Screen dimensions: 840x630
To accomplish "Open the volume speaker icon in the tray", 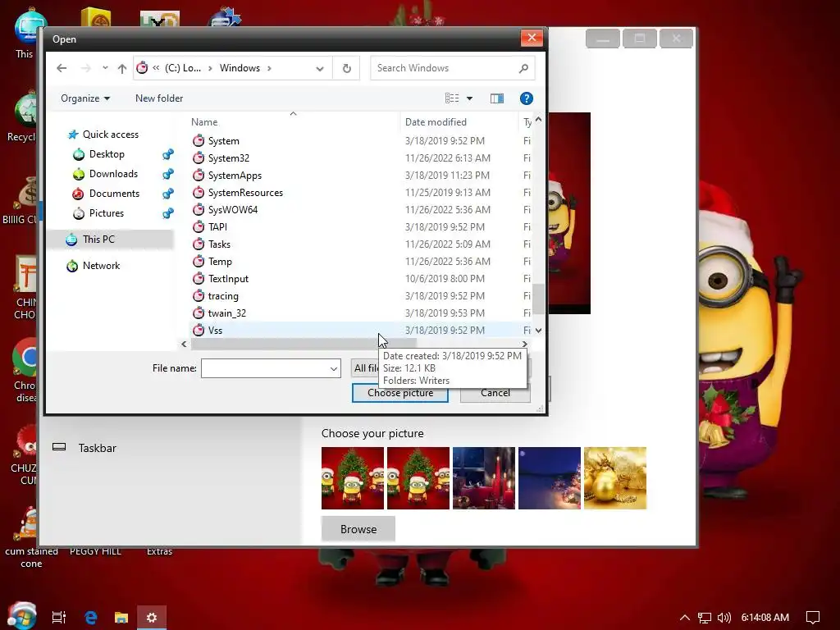I will coord(724,618).
